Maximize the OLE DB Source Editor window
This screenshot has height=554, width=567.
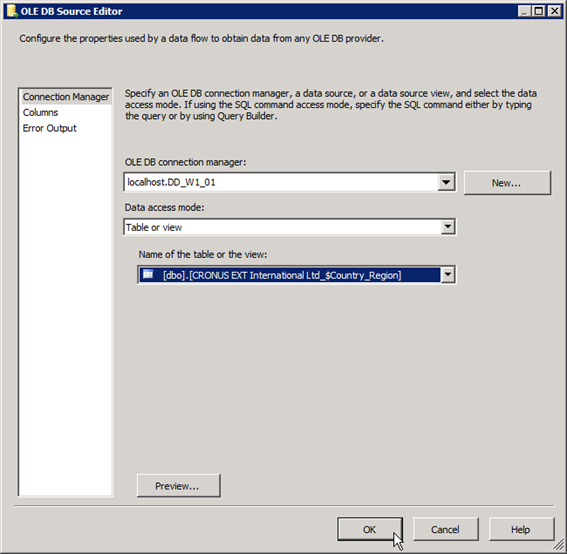tap(539, 11)
